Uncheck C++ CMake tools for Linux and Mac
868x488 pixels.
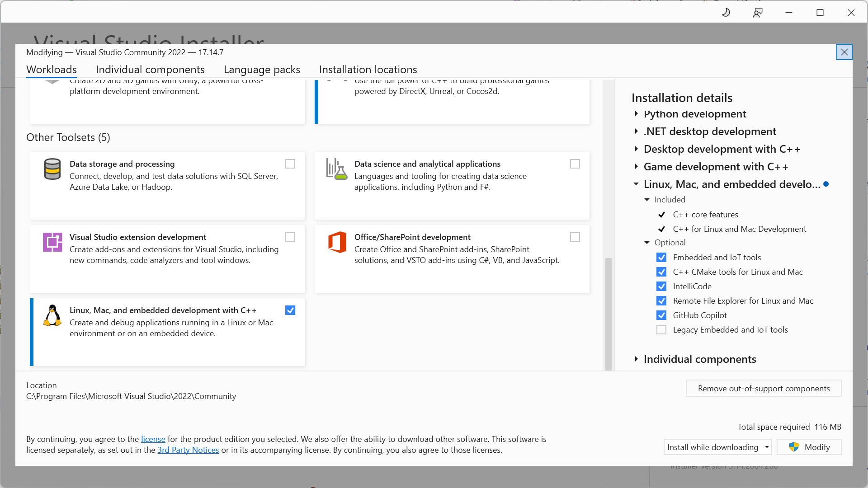click(661, 272)
